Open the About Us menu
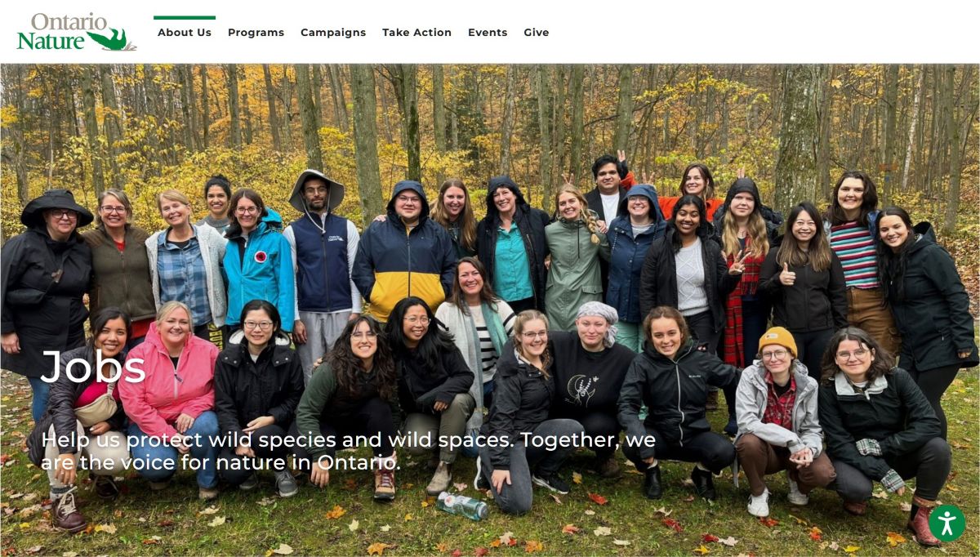This screenshot has height=557, width=980. coord(185,33)
